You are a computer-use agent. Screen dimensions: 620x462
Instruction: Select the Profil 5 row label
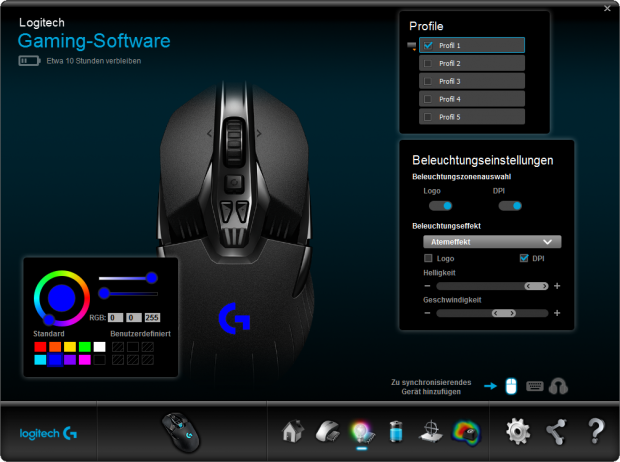tap(450, 117)
